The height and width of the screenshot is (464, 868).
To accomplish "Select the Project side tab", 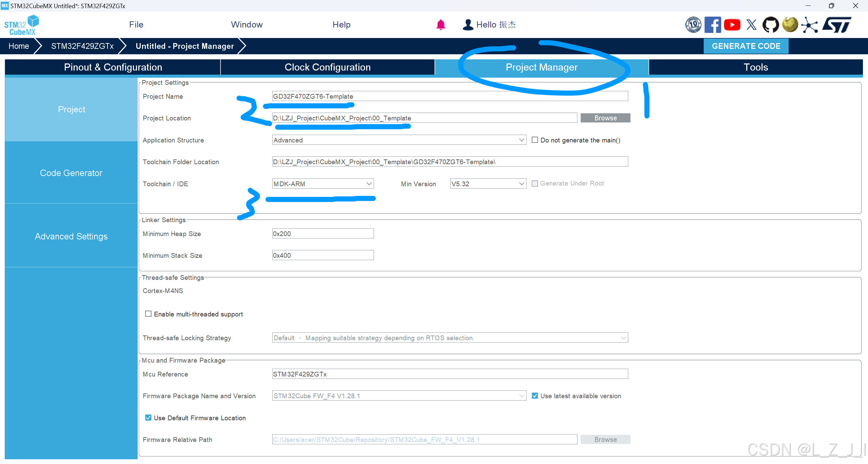I will (x=71, y=110).
